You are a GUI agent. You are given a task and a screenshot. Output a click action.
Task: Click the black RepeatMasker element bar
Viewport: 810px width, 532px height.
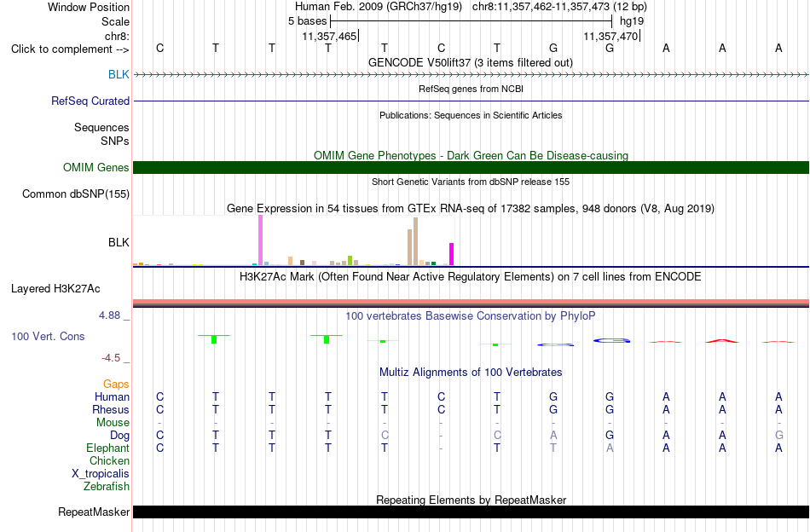(x=472, y=512)
